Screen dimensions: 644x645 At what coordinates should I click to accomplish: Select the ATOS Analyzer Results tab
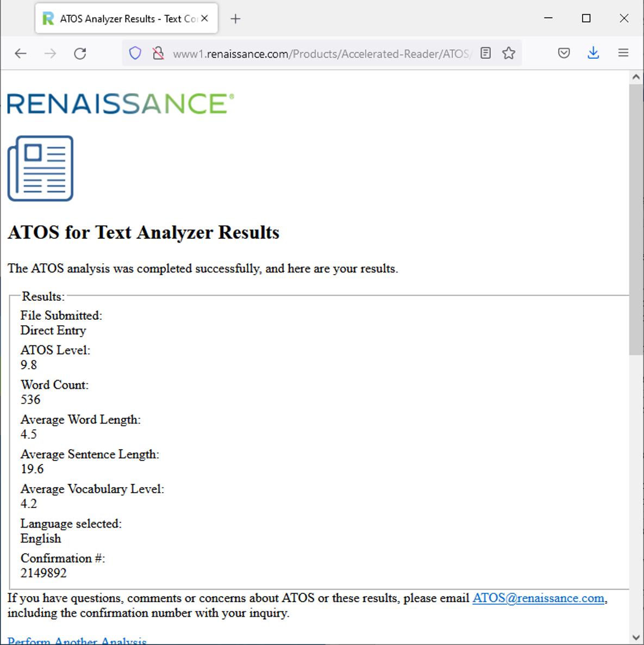tap(127, 18)
